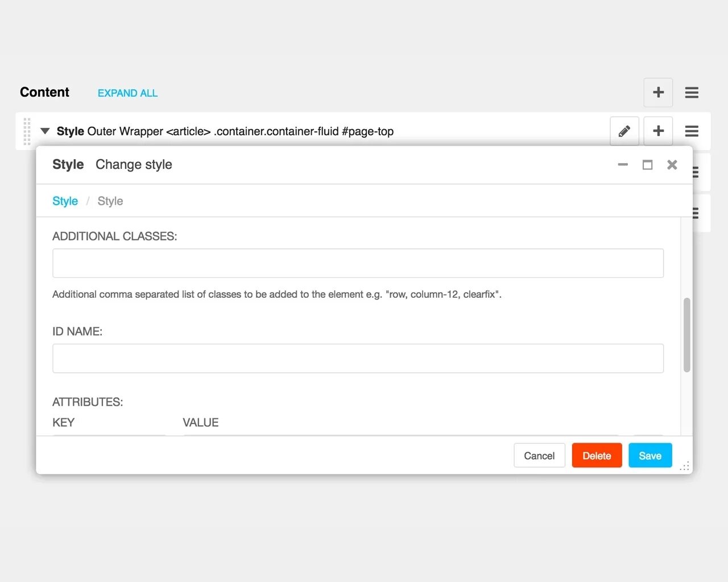Click the EXPAND ALL link
This screenshot has height=582, width=728.
pyautogui.click(x=127, y=93)
